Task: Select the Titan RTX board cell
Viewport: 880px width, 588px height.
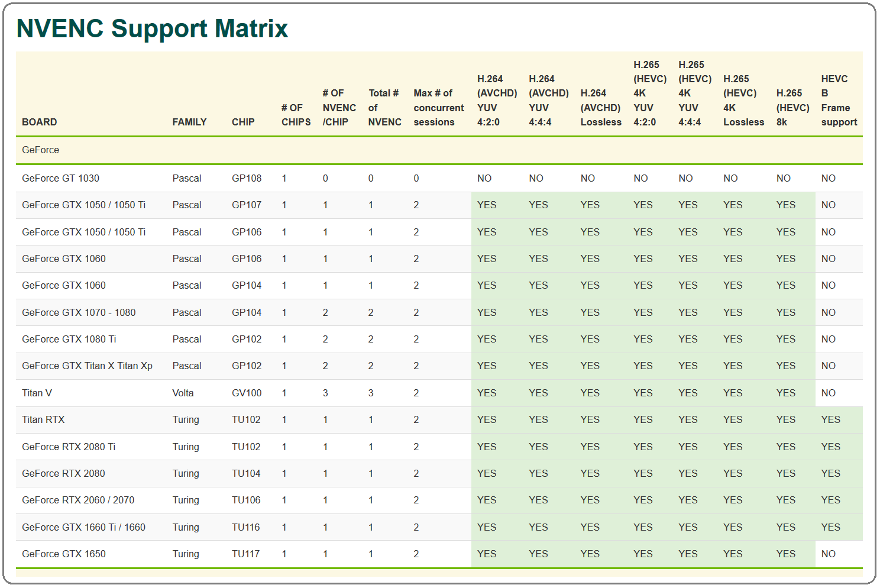Action: pos(43,419)
